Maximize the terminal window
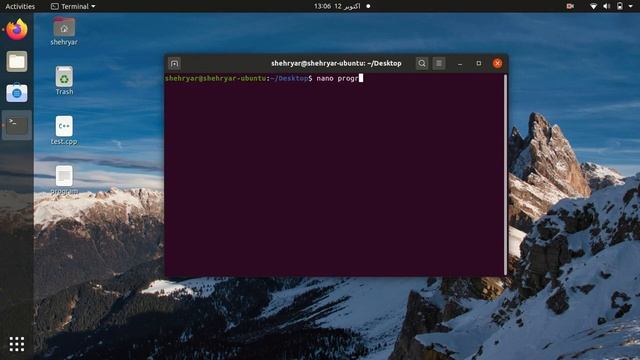 pos(479,63)
